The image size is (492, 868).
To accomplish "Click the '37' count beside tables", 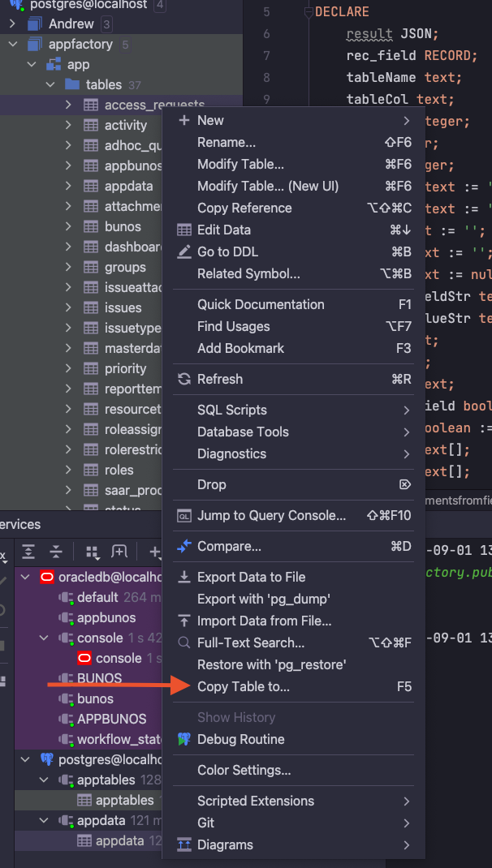I will click(134, 85).
